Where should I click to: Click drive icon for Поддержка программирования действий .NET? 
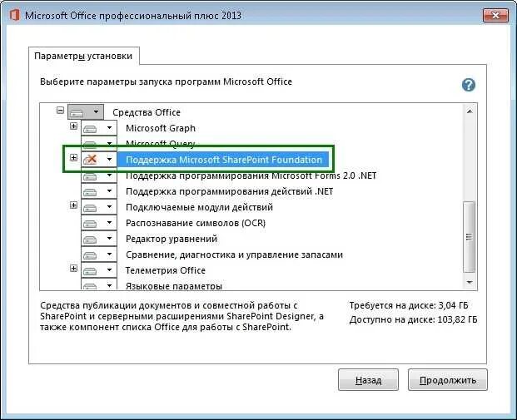90,192
